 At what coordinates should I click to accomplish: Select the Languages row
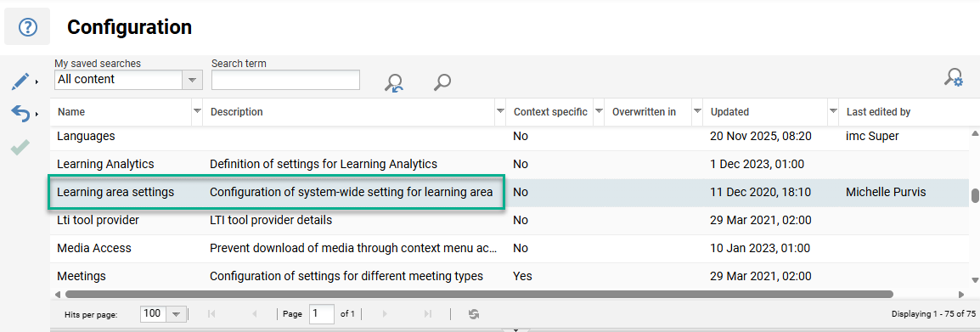tap(510, 136)
